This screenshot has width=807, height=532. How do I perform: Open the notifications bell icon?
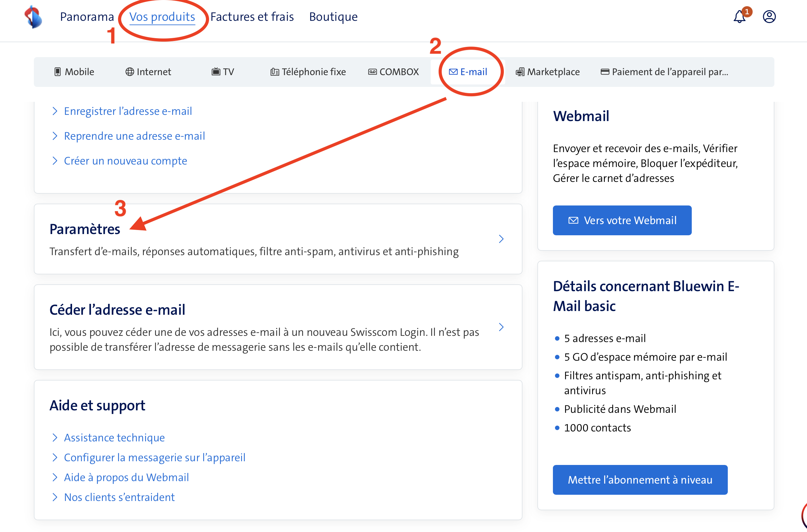coord(740,17)
